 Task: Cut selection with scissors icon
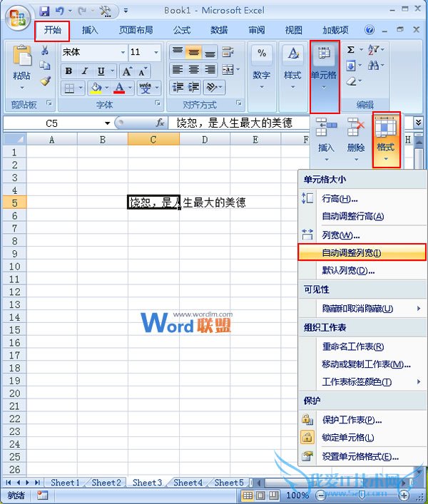pos(45,50)
